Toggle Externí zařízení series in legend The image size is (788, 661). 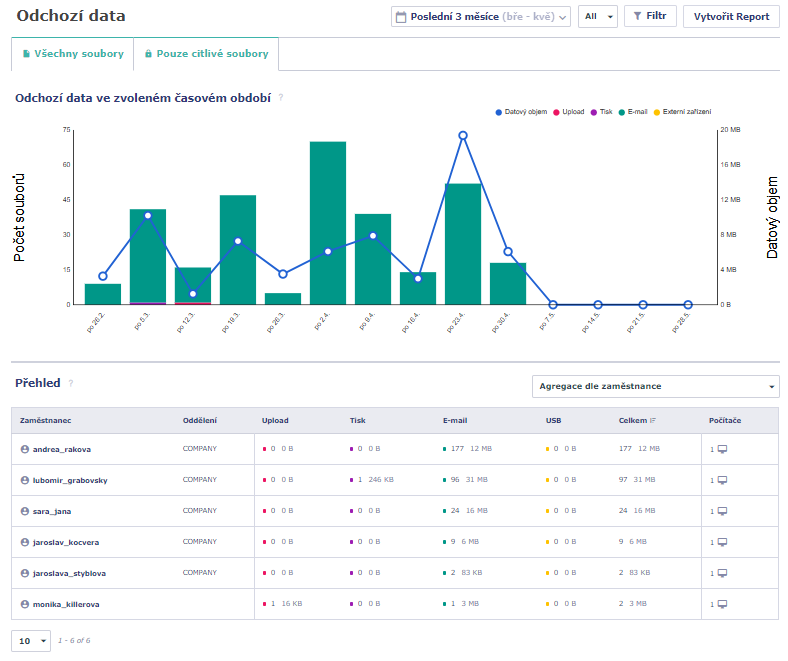(x=682, y=112)
